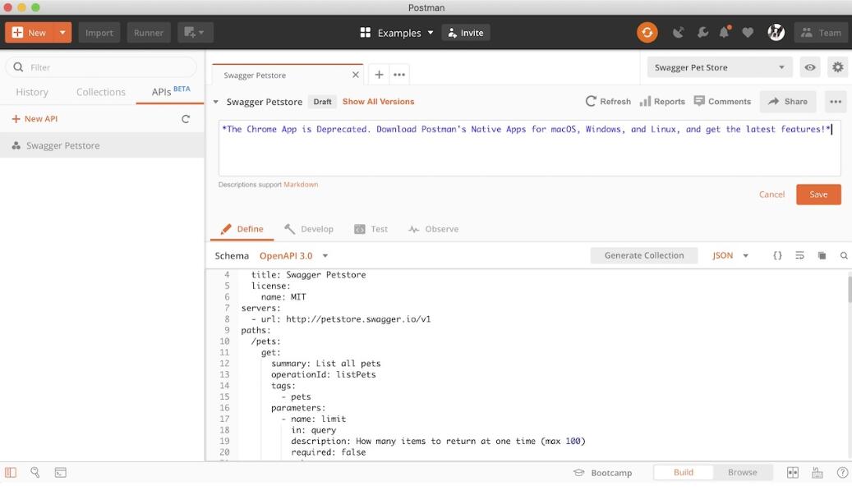Click the Save button
Screen dimensions: 852x504
pyautogui.click(x=818, y=195)
